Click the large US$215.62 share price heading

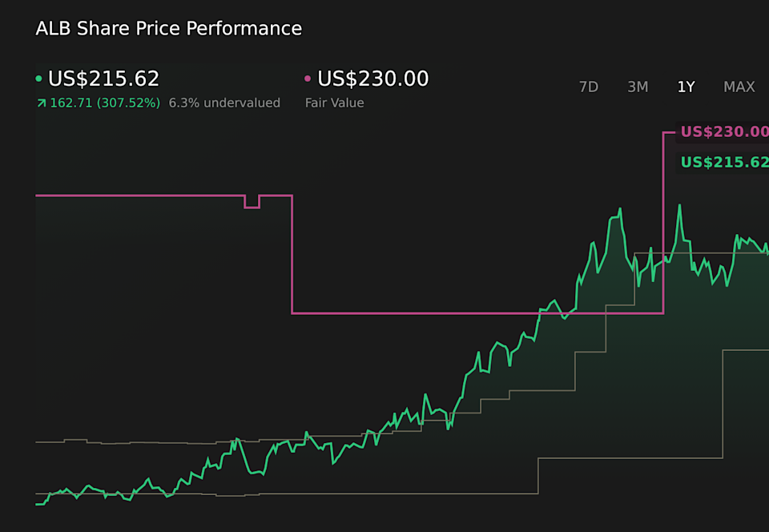104,79
